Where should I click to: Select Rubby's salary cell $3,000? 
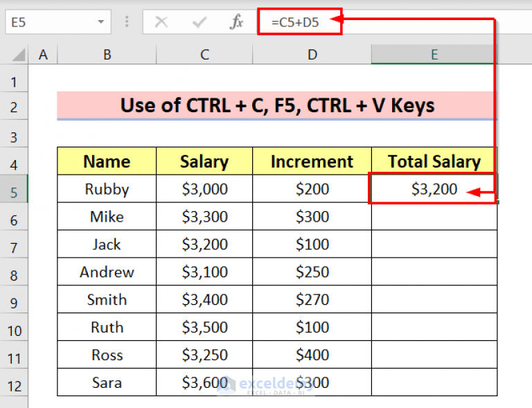click(204, 189)
